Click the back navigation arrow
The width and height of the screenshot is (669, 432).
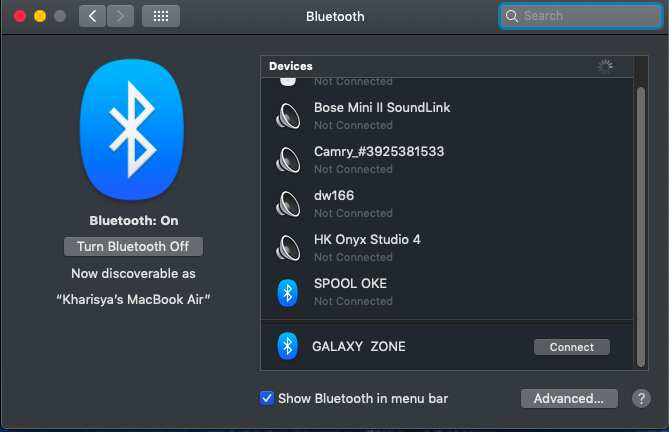92,16
